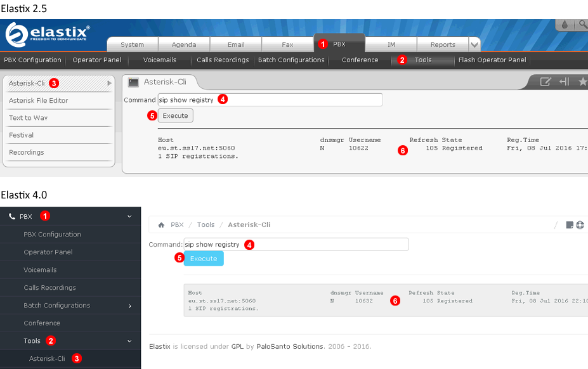
Task: Switch to the Email tab
Action: tap(236, 44)
